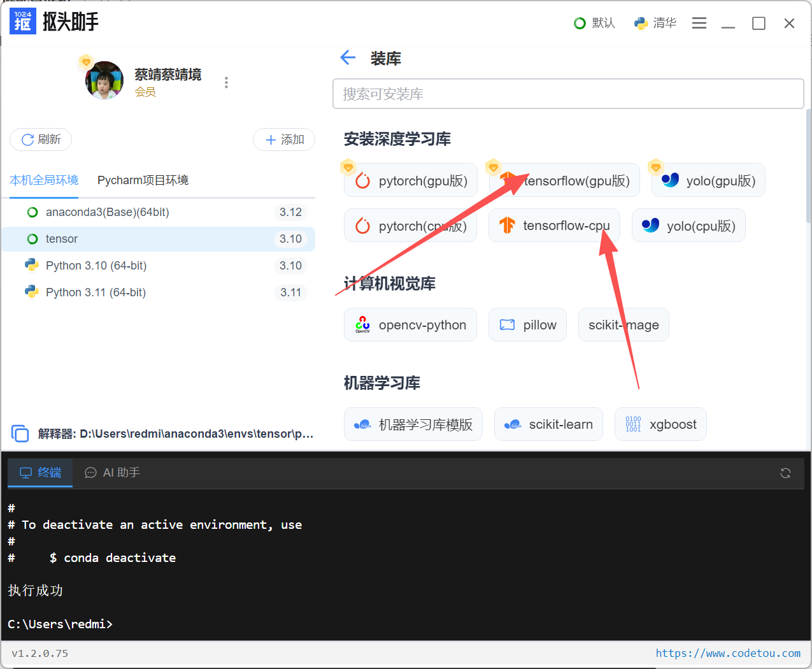Install pytorch(gpu版) library
This screenshot has height=669, width=812.
(x=411, y=181)
